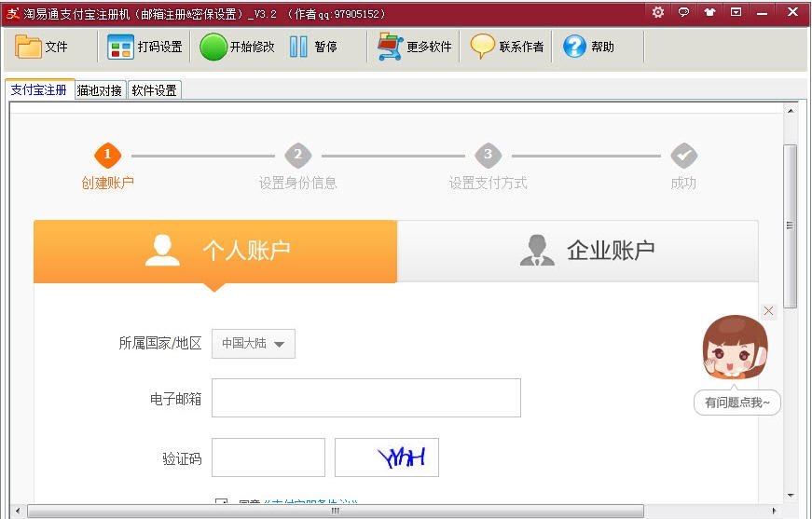Click the 成功 checkmark step icon
Image resolution: width=812 pixels, height=519 pixels.
coord(683,156)
